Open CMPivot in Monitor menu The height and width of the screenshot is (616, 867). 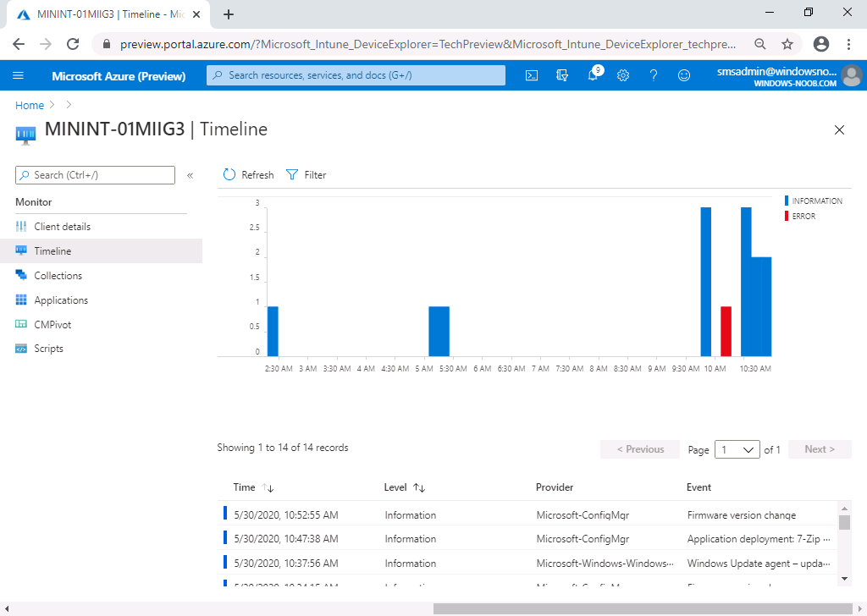point(102,324)
